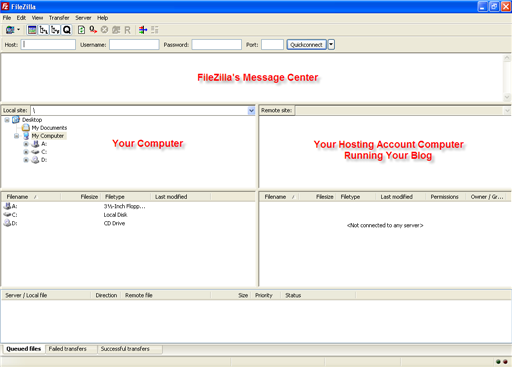Click the process queue icon
The width and height of the screenshot is (512, 367).
click(93, 30)
